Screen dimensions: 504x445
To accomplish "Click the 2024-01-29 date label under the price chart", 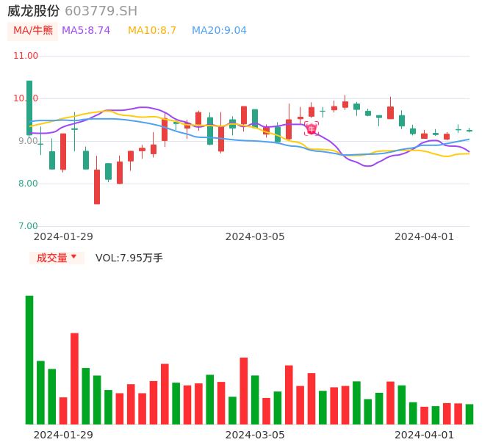I will (x=63, y=236).
